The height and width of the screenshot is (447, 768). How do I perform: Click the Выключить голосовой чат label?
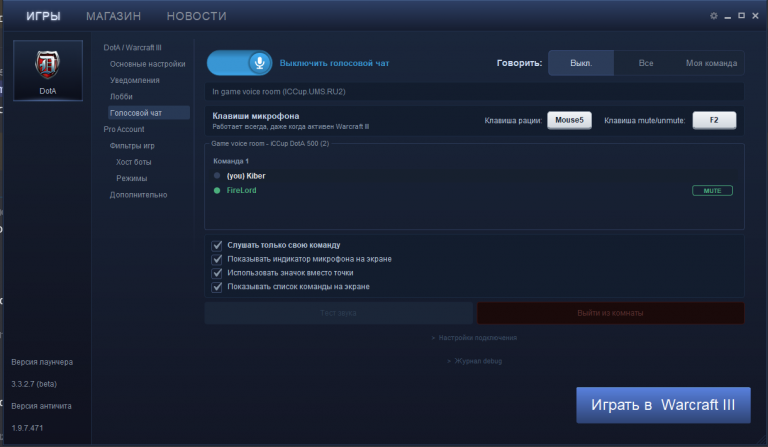(x=335, y=63)
